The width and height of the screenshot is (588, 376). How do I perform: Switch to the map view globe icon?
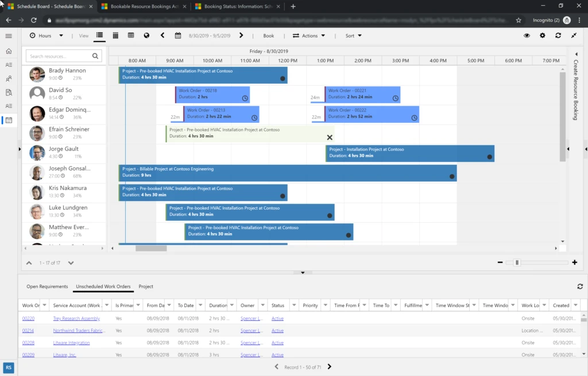pyautogui.click(x=146, y=36)
